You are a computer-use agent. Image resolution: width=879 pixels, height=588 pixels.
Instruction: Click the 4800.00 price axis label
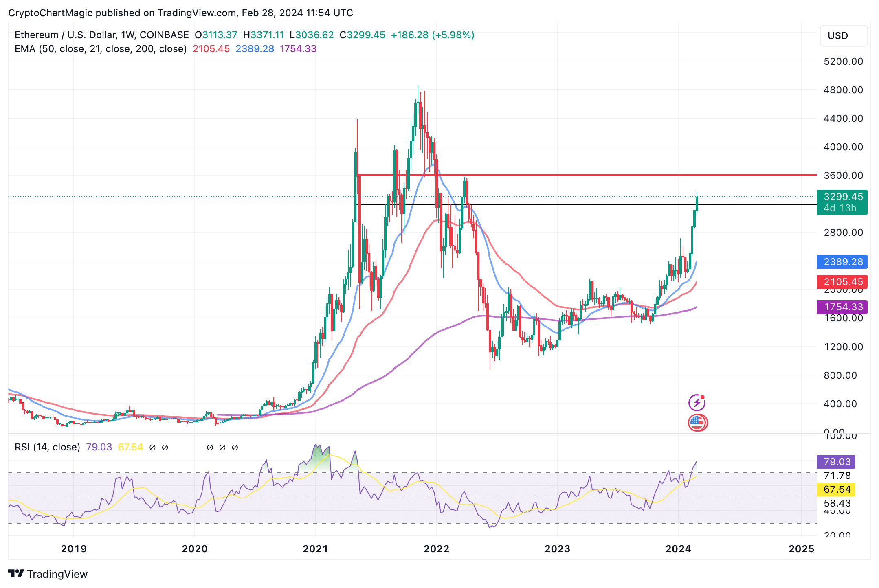click(x=843, y=90)
